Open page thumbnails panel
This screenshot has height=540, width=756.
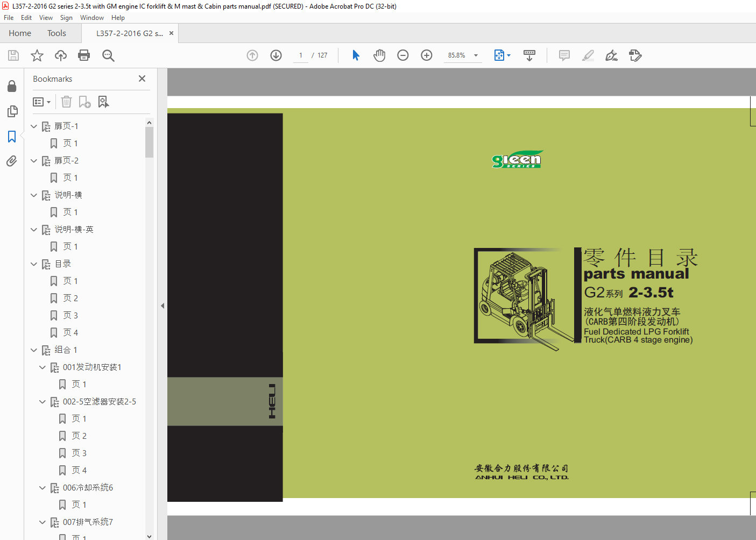[x=12, y=111]
